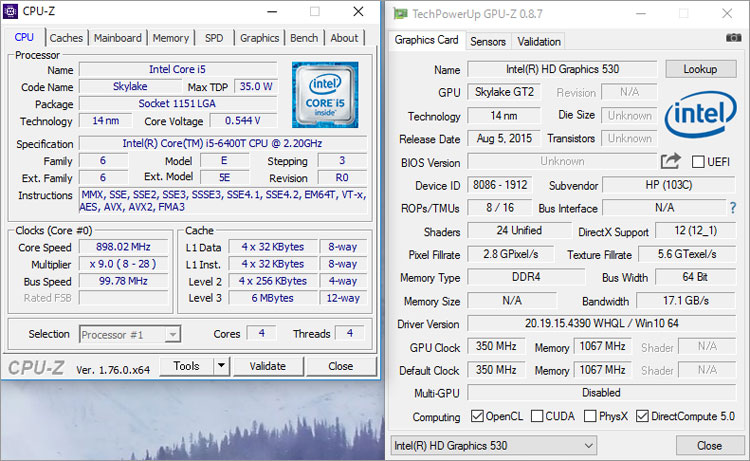The image size is (750, 461).
Task: Open the Processor #1 selection dropdown
Action: (x=130, y=334)
